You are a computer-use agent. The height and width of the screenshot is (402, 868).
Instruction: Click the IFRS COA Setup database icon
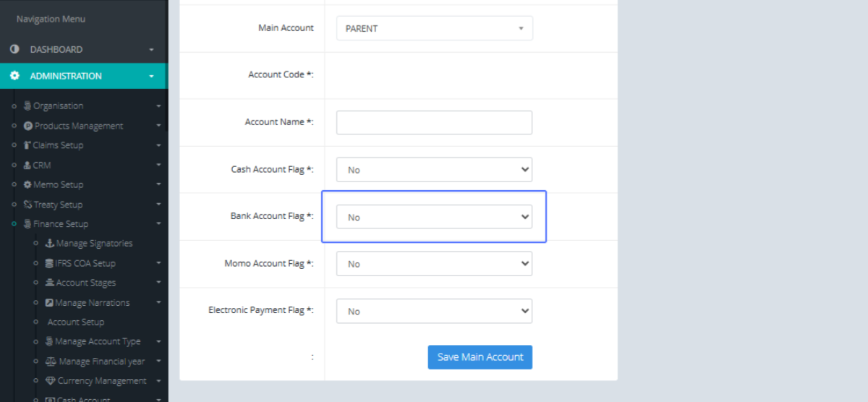click(x=49, y=263)
